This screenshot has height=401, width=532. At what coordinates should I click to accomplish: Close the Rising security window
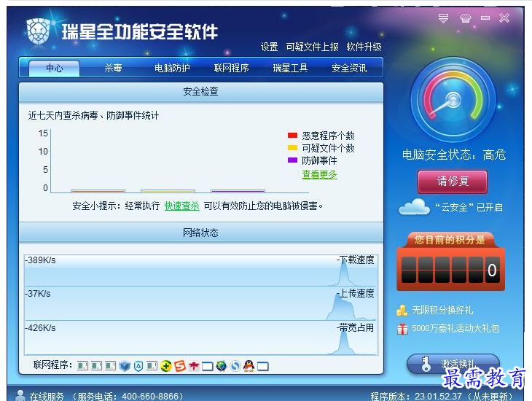504,18
